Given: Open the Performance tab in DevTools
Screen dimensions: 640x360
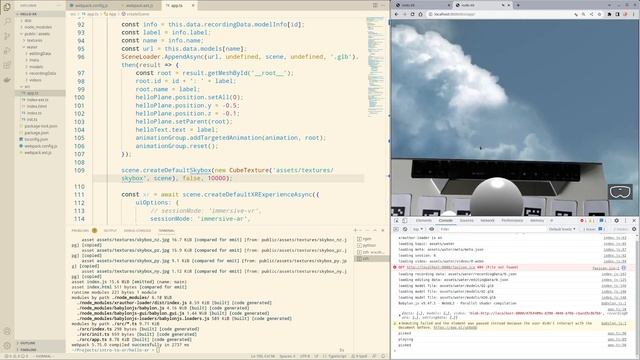Looking at the screenshot, I should click(x=512, y=220).
